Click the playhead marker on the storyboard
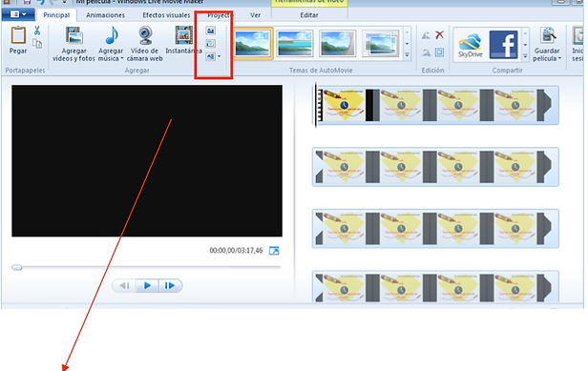 tap(316, 106)
